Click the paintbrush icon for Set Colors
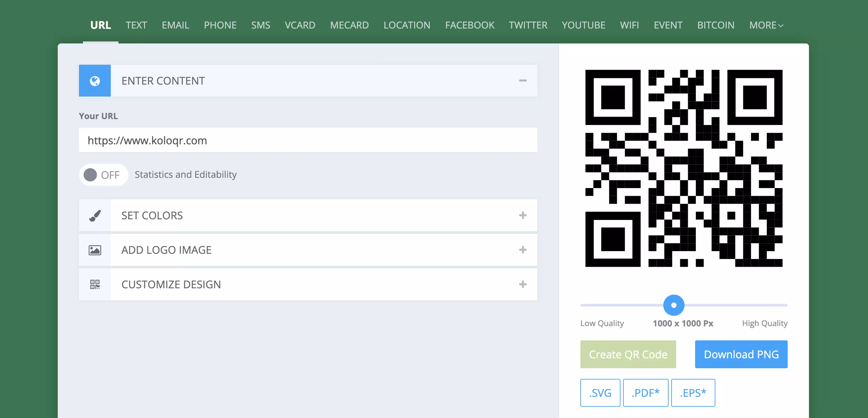Viewport: 868px width, 418px height. click(95, 216)
